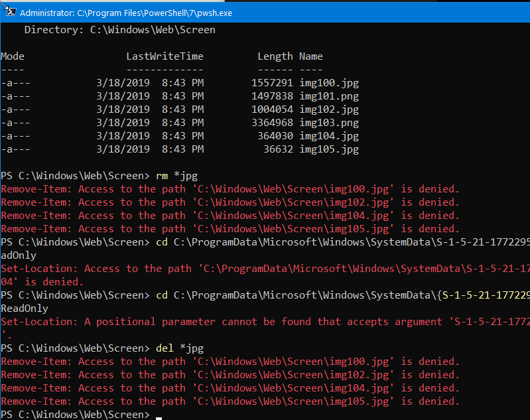Viewport: 530px width, 420px height.
Task: Click the Name column header
Action: 310,56
